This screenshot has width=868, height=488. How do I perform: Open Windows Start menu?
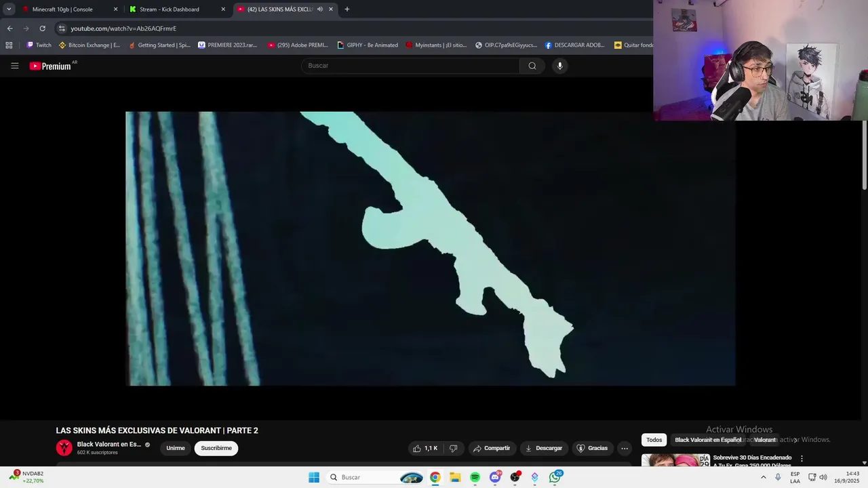pos(314,477)
